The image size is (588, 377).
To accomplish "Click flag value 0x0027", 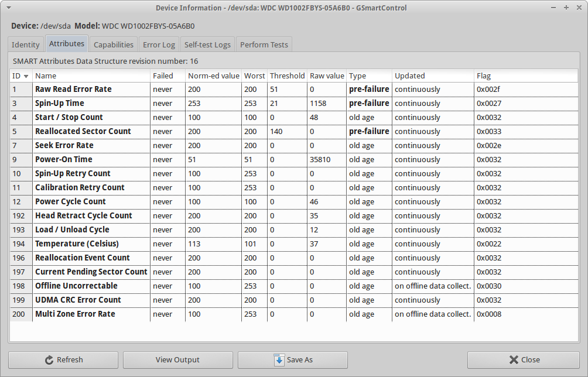I will click(x=489, y=104).
